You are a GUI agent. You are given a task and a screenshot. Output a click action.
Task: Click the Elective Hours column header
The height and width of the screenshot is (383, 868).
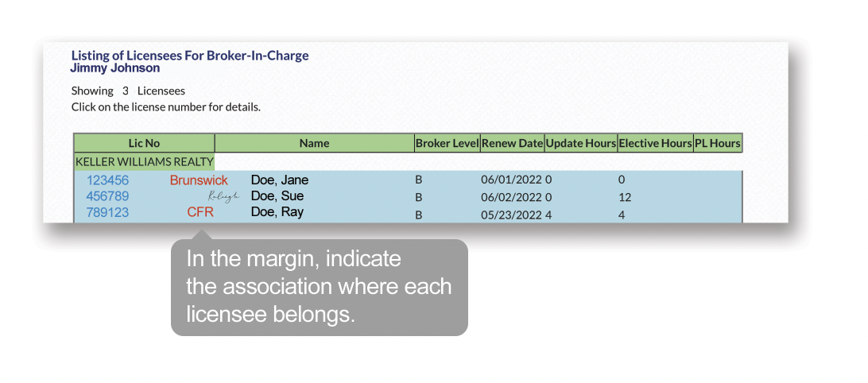coord(655,144)
